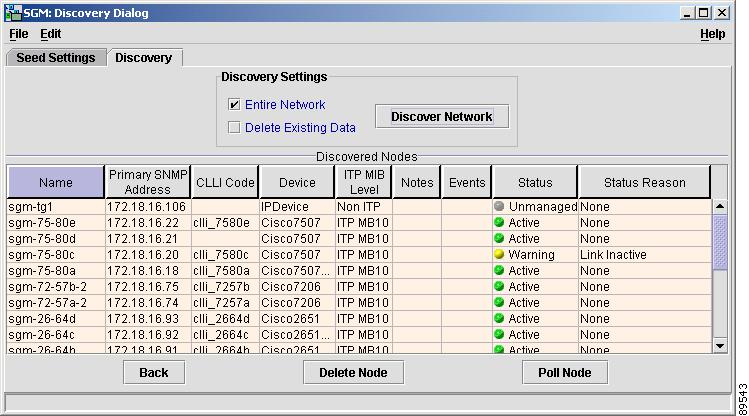This screenshot has height=416, width=749.
Task: Click the Discover Network button
Action: point(442,117)
